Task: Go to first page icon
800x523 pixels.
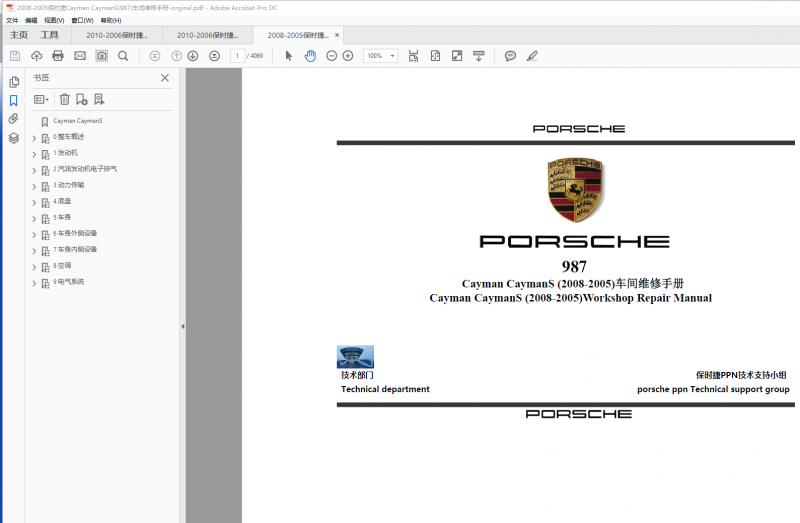Action: click(x=155, y=56)
